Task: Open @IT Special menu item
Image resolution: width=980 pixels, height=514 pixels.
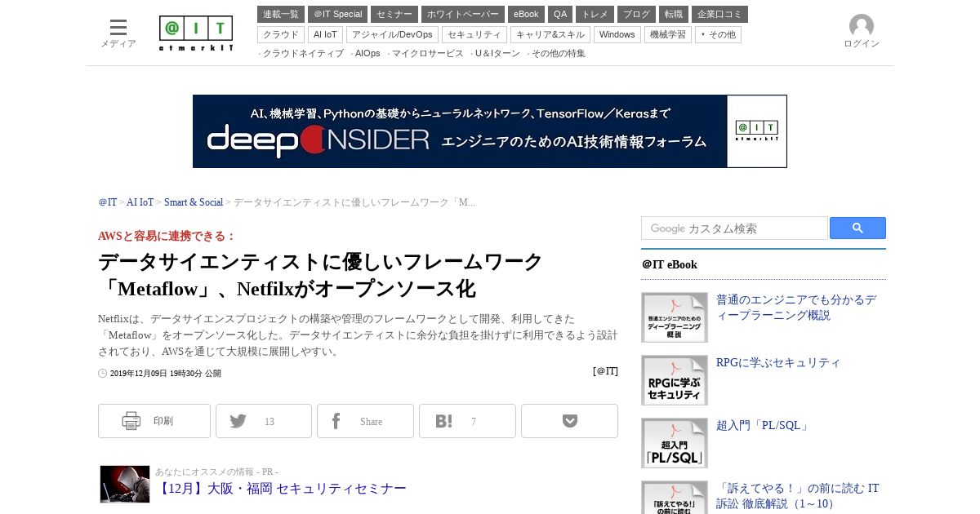Action: [x=337, y=15]
